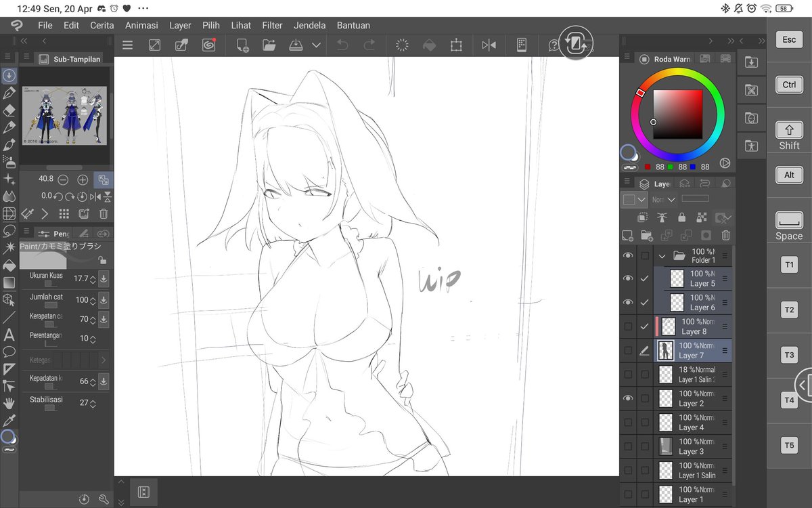This screenshot has height=508, width=812.
Task: Tap the Ctrl edge key
Action: (789, 85)
